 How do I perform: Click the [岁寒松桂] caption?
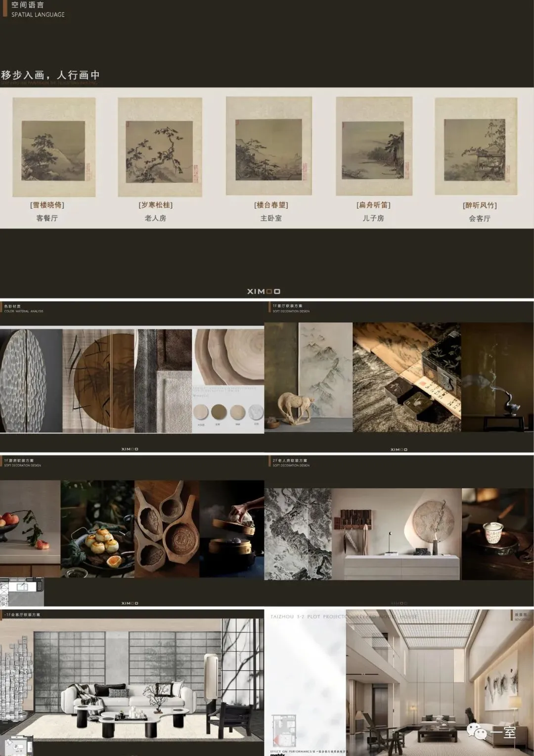[x=155, y=205]
